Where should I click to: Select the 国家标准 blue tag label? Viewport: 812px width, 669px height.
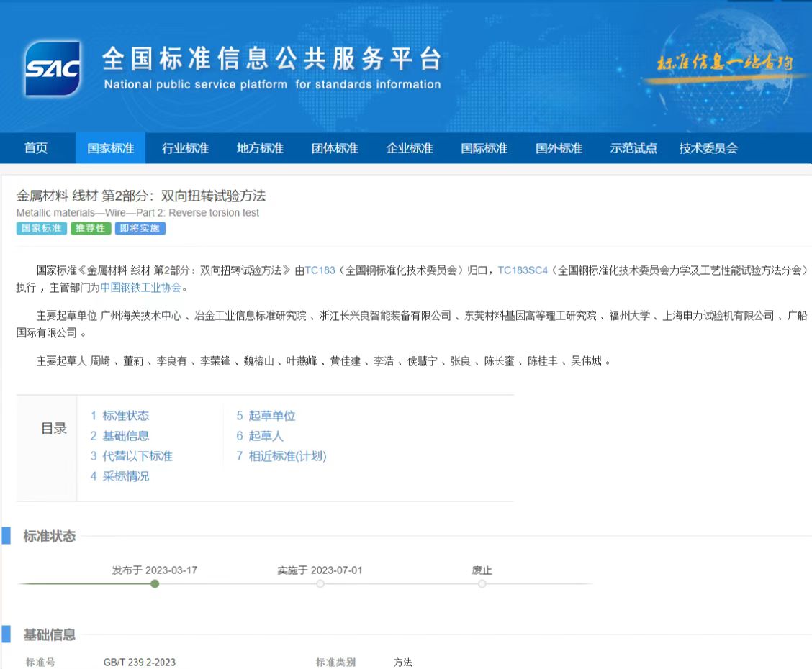(41, 229)
